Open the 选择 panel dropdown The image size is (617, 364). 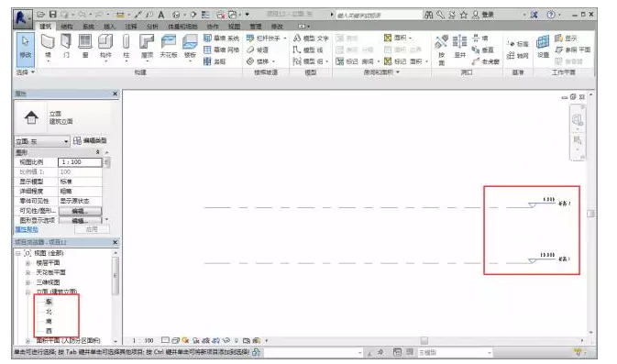[25, 72]
